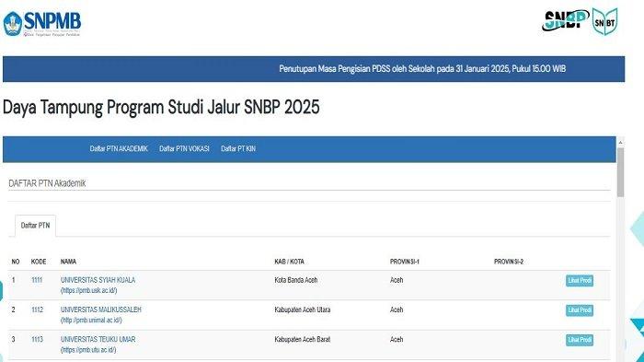Open the Daftar PTN VOKASI menu

[184, 148]
